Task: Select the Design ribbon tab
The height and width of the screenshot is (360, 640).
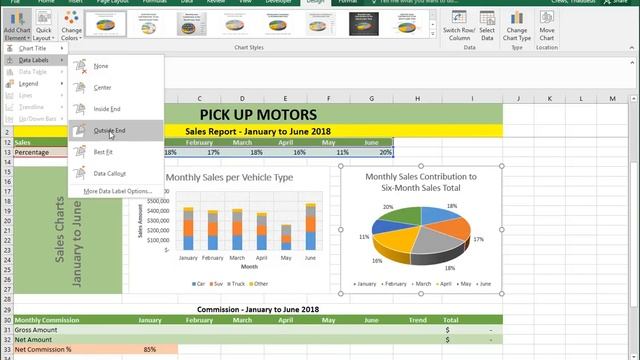Action: click(x=316, y=2)
